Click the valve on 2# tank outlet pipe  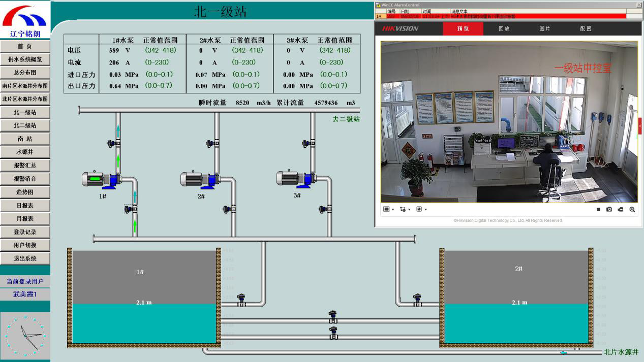tap(417, 300)
